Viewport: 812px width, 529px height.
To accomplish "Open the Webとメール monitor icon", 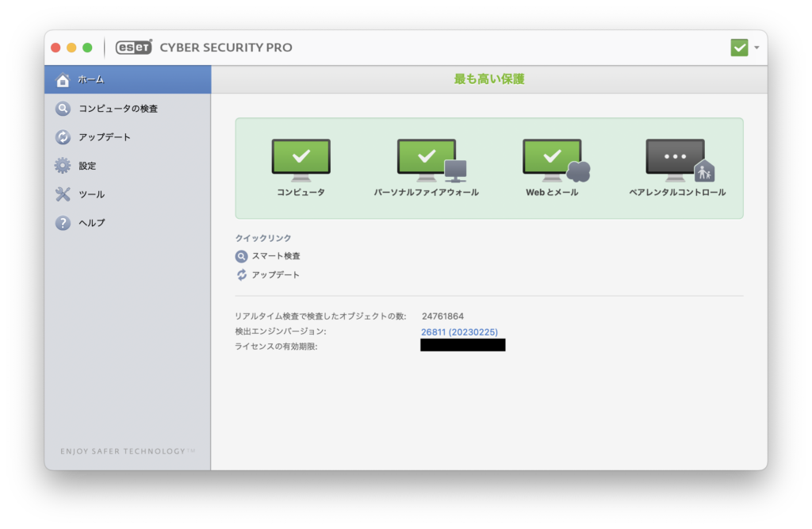I will (x=556, y=160).
